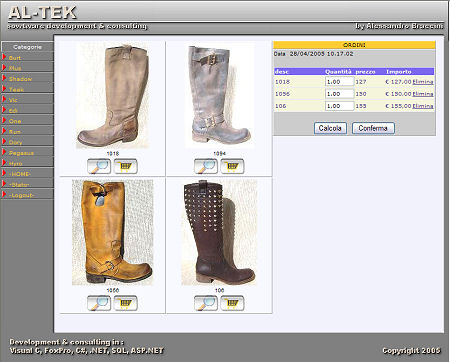Eliminate item 106 from the order
The image size is (450, 362).
(x=423, y=106)
